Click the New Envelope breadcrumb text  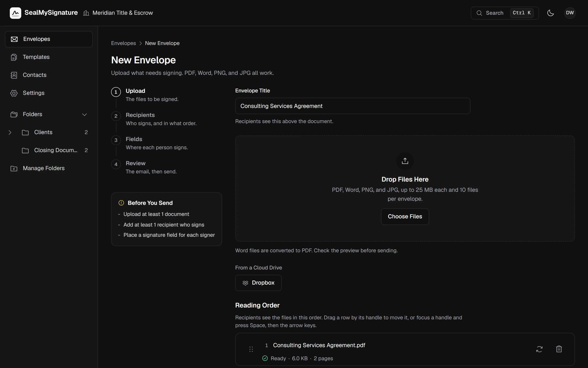(162, 43)
